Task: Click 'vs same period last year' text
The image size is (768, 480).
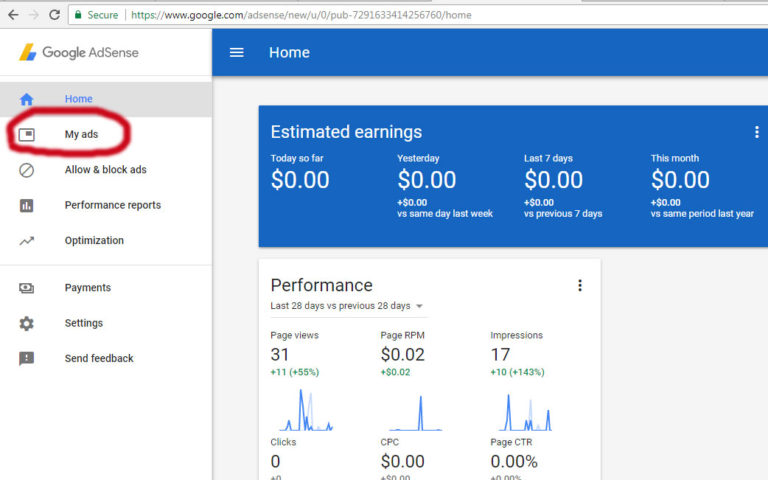Action: [702, 214]
